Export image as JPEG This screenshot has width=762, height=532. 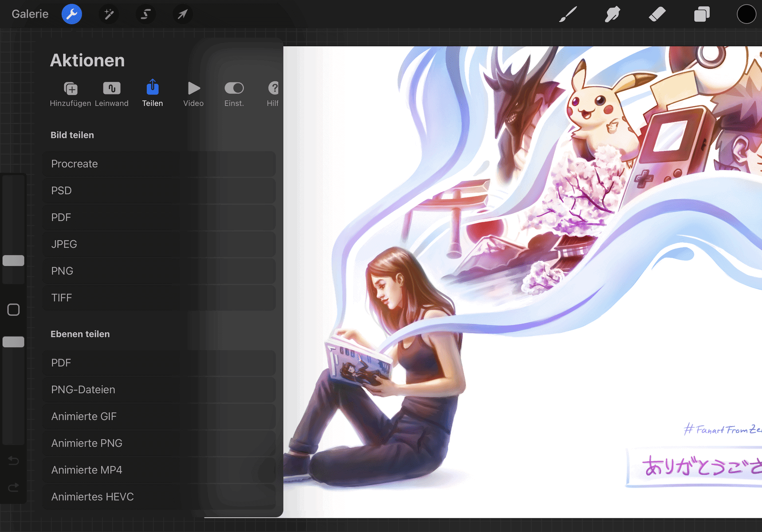[159, 244]
